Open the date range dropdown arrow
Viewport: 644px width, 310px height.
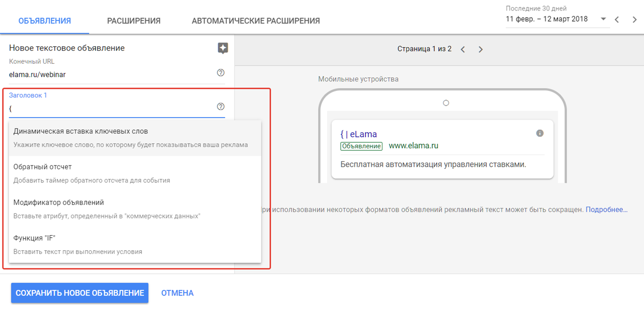pyautogui.click(x=603, y=20)
